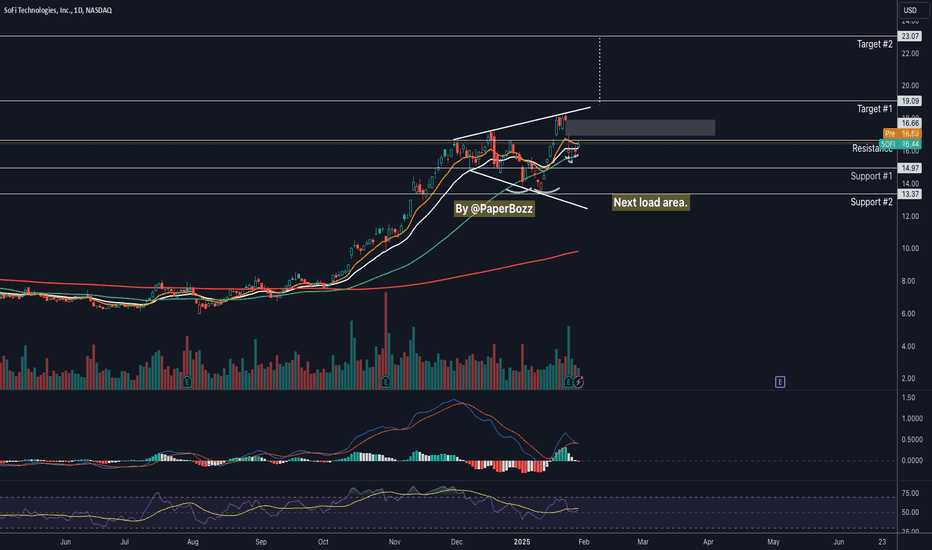Image resolution: width=932 pixels, height=550 pixels.
Task: Click the 'Next load area.' text note
Action: 650,203
